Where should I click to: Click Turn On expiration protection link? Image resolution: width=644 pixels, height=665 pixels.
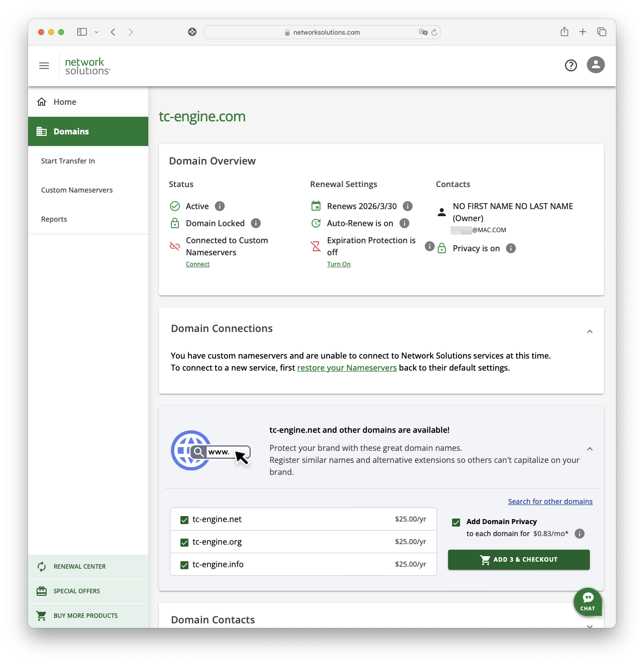[x=339, y=264]
